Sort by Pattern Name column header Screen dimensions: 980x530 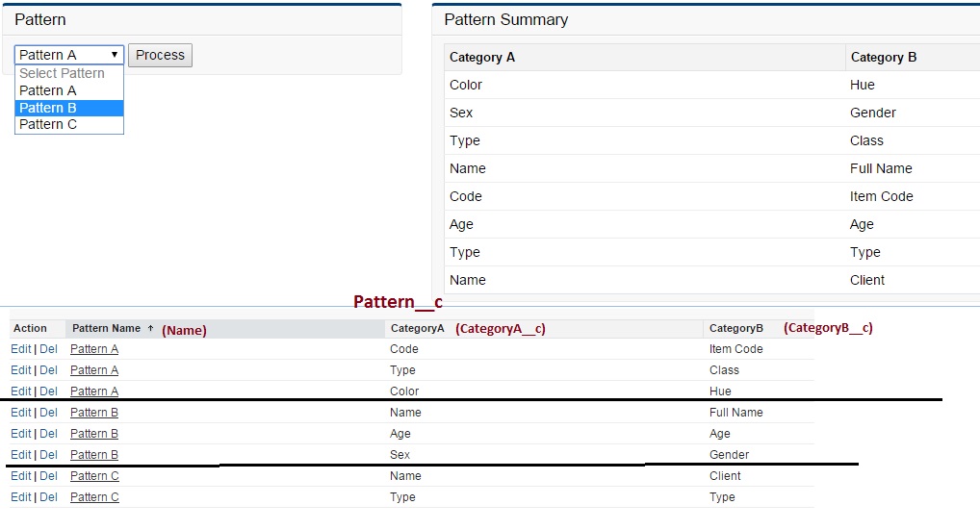tap(107, 329)
